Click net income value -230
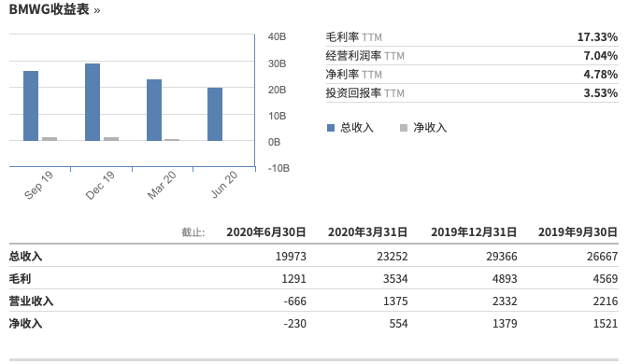 [294, 324]
